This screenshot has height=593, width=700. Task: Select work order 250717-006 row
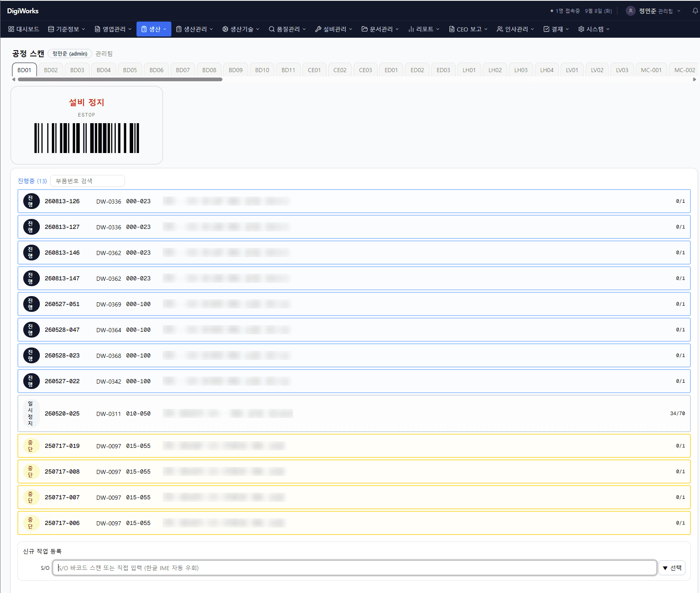click(354, 523)
